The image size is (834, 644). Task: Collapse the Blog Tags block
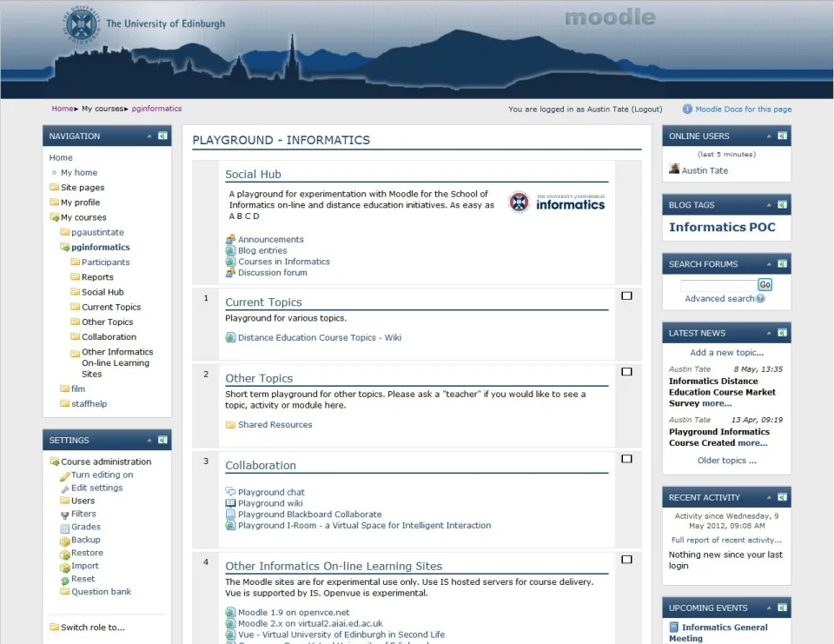(x=769, y=205)
